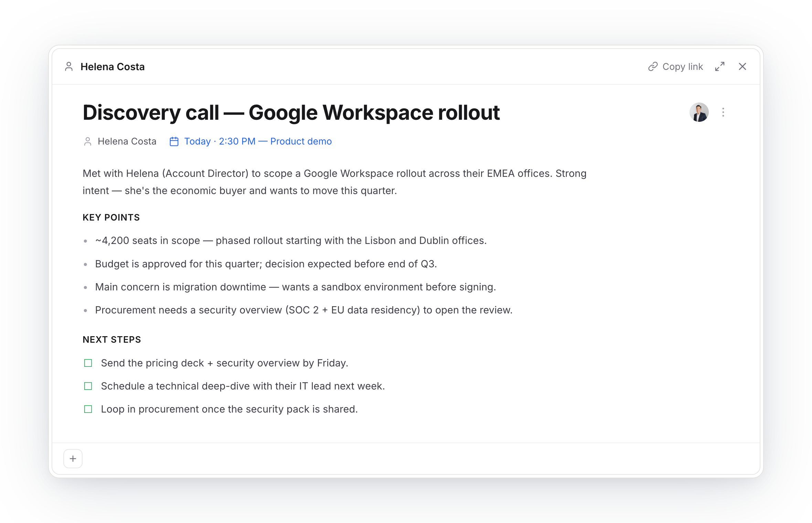812x523 pixels.
Task: Expand the note to full screen
Action: (720, 66)
